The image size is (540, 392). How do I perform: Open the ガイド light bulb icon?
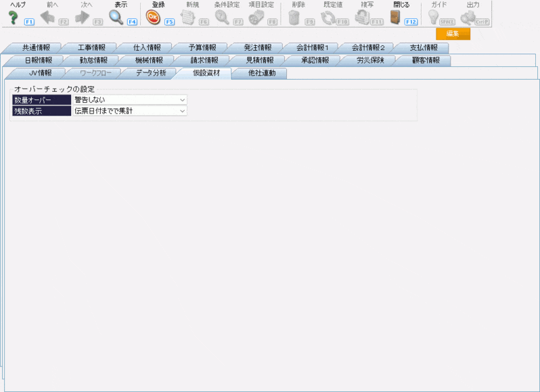coord(433,18)
